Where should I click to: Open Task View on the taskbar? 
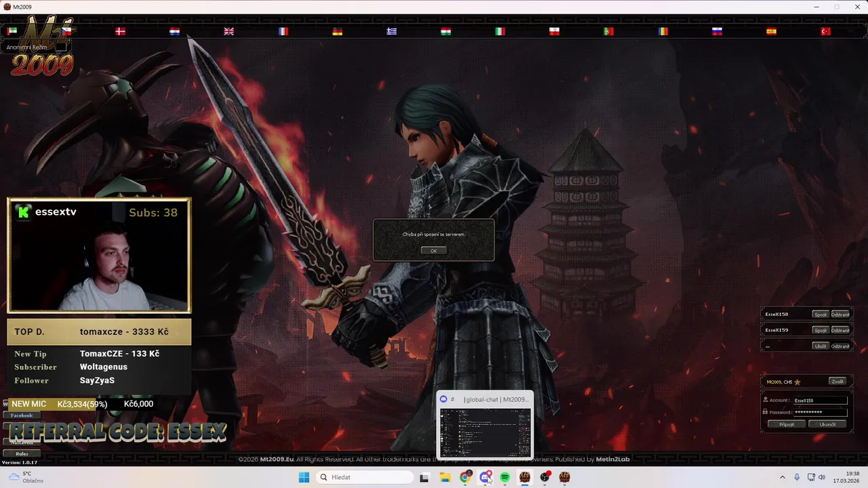(x=425, y=477)
